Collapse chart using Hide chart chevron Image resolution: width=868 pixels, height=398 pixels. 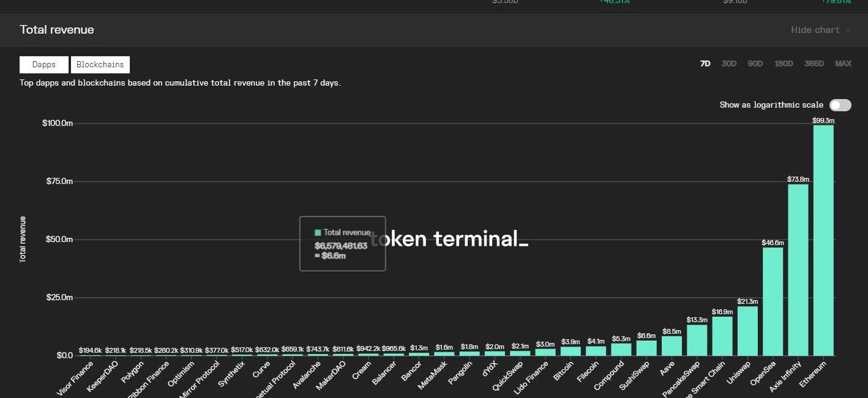[848, 30]
